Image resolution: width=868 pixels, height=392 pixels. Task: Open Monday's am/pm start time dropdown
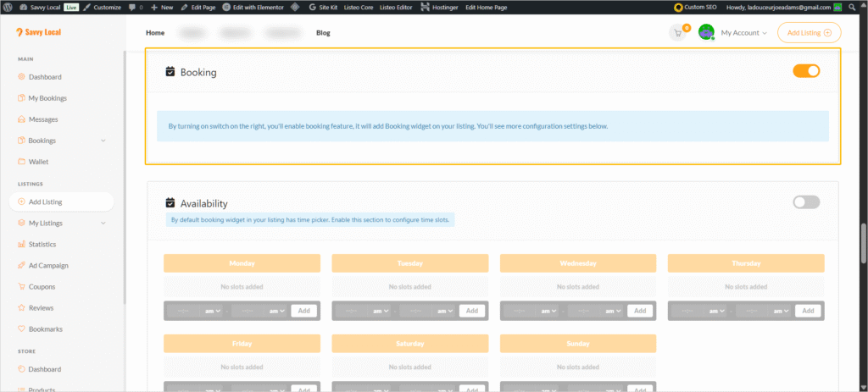click(x=212, y=311)
